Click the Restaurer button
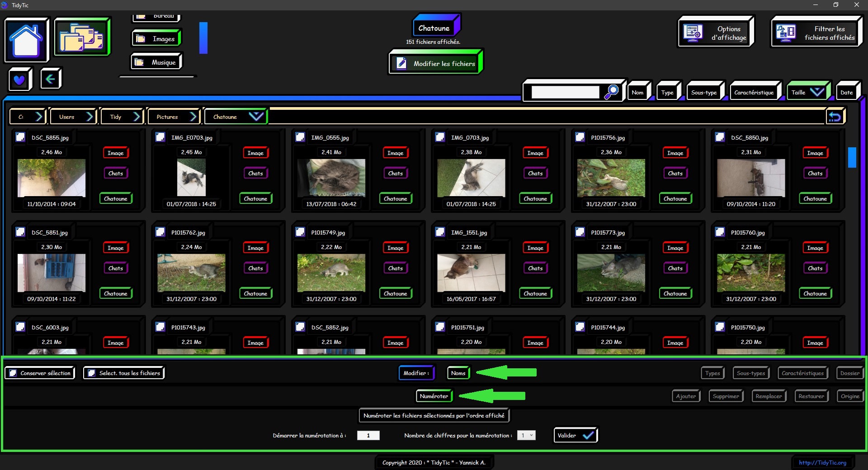This screenshot has width=868, height=470. point(811,396)
